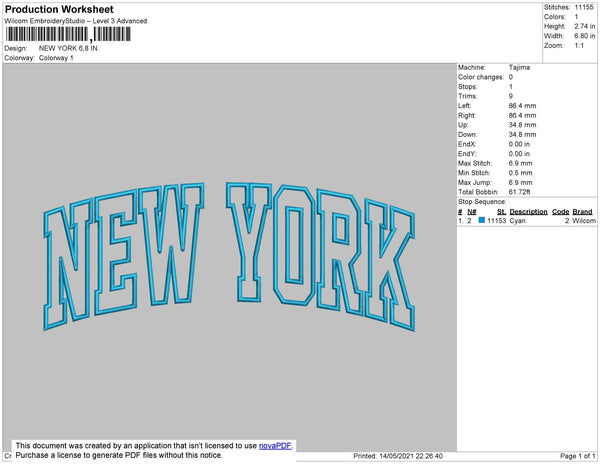This screenshot has height=464, width=600.
Task: Click the 'St.' column header
Action: coord(501,212)
